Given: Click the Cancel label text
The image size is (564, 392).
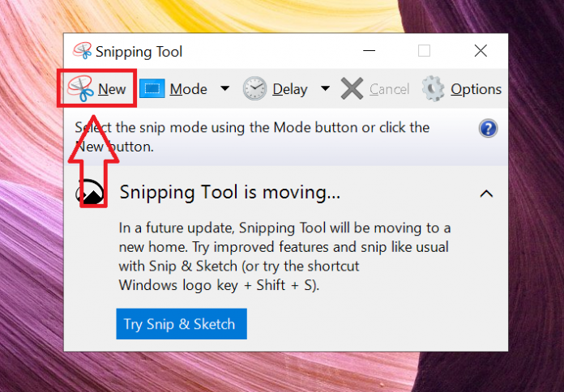Looking at the screenshot, I should 389,89.
